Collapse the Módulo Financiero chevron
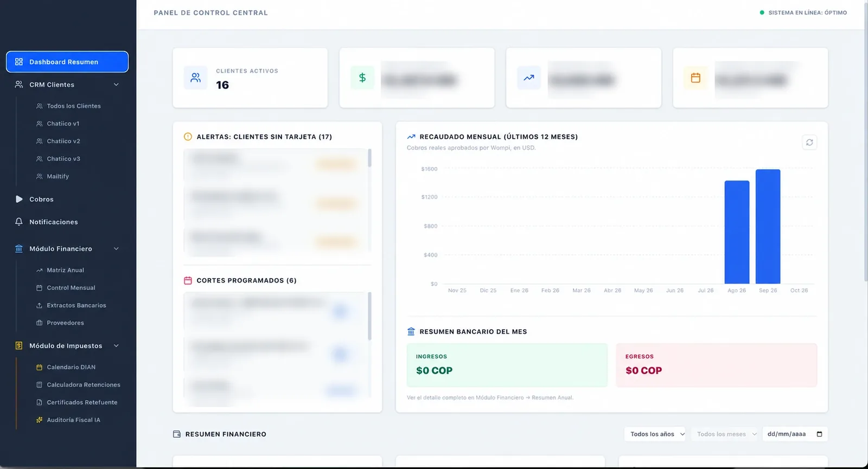868x469 pixels. click(116, 249)
